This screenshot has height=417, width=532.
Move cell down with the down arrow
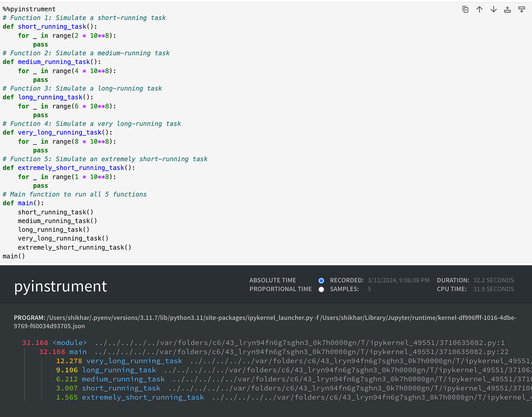494,10
